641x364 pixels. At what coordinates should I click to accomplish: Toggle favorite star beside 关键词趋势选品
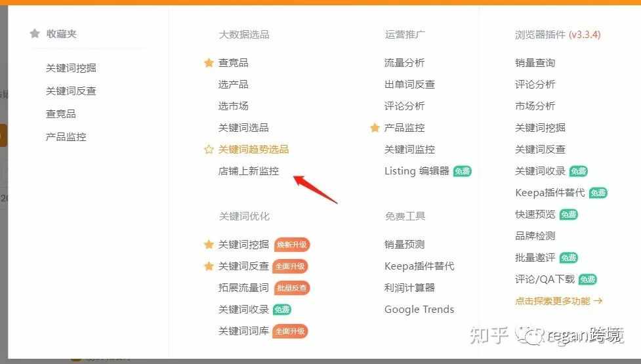click(209, 150)
